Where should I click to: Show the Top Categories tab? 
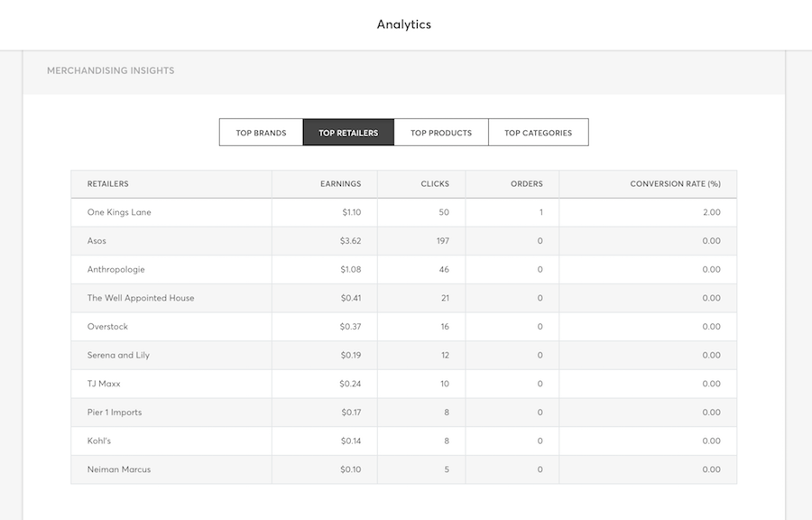(538, 133)
